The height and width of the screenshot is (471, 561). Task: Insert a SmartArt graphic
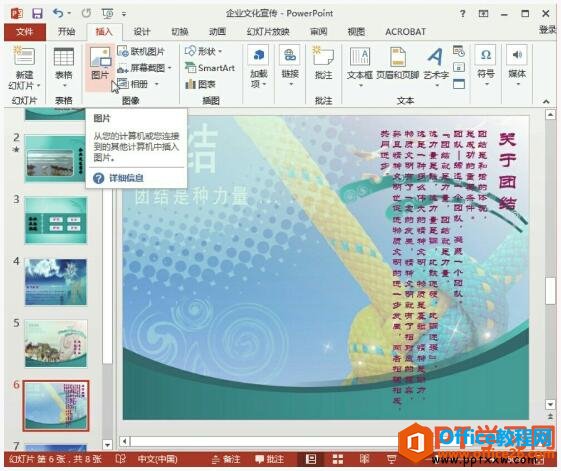tap(210, 68)
